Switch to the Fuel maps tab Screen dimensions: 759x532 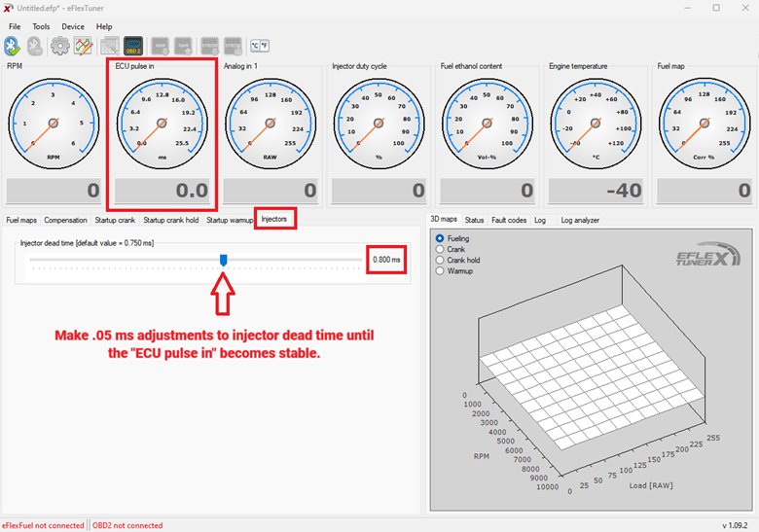21,220
